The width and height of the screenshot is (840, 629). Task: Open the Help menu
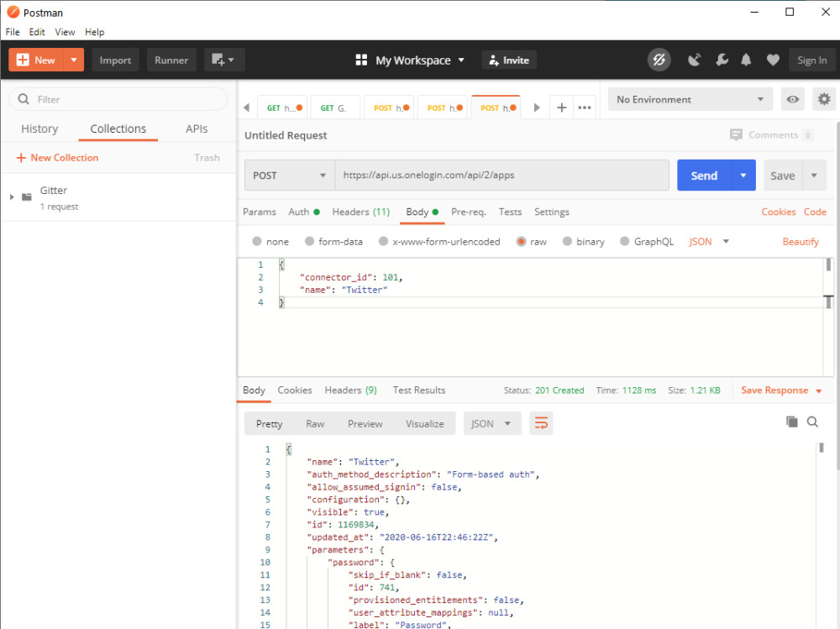94,32
